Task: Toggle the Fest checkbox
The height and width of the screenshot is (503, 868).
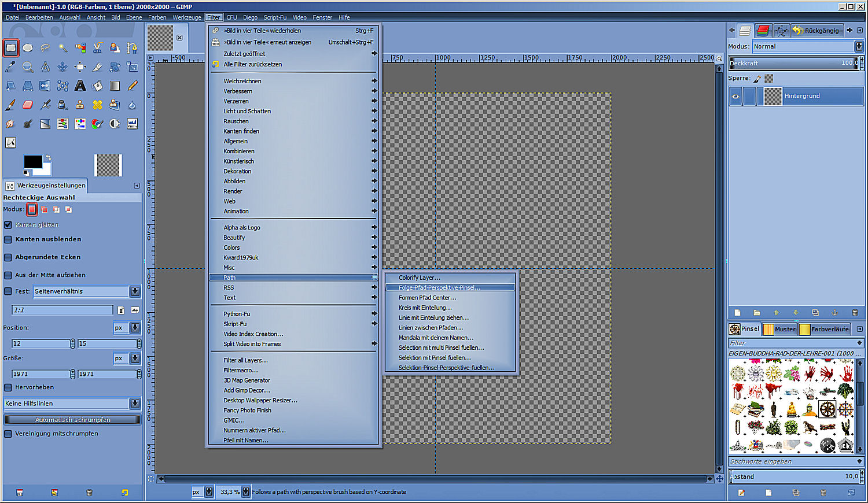Action: (8, 291)
